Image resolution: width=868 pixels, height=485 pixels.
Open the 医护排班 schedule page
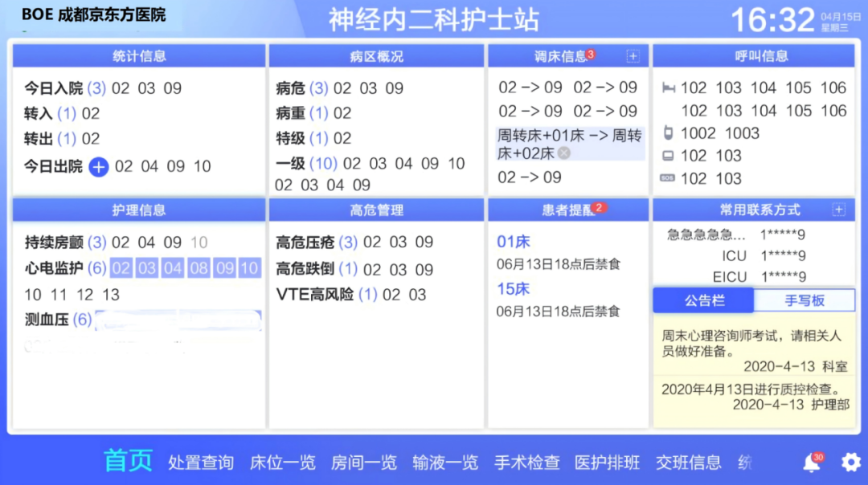(607, 463)
